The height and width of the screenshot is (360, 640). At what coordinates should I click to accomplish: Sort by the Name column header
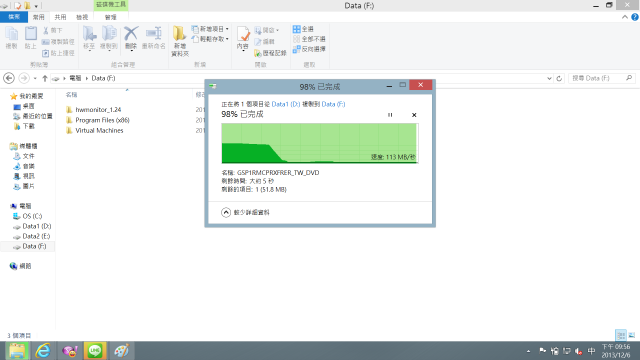pos(71,95)
